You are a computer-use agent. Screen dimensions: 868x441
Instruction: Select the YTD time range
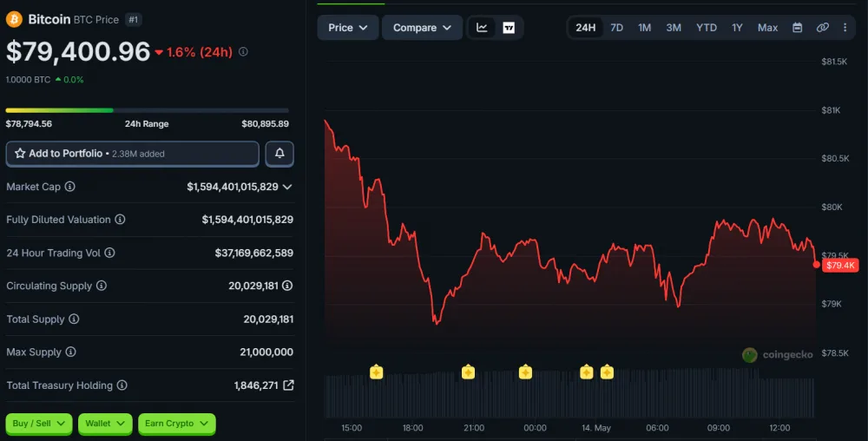pos(707,28)
